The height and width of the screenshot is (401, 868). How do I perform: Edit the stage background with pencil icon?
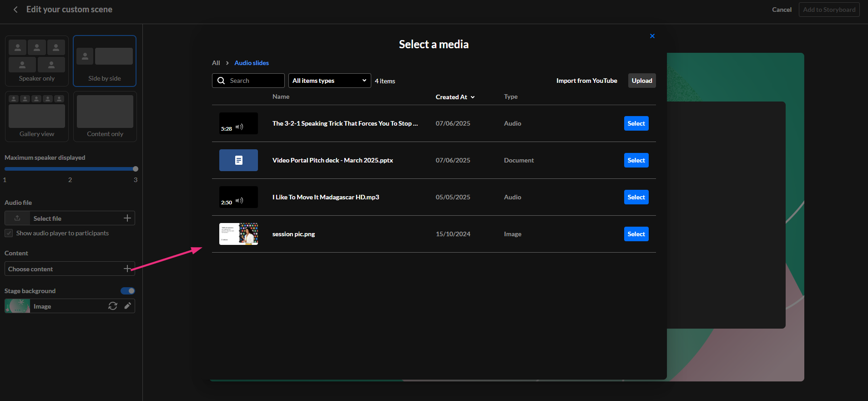click(128, 306)
